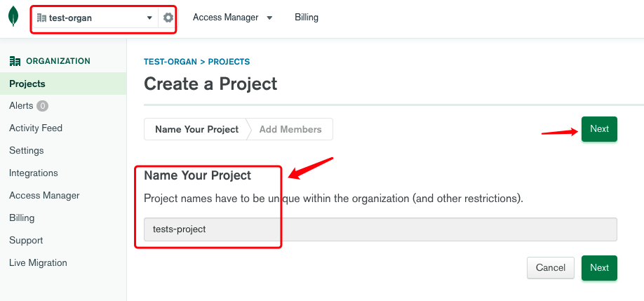
Task: Click the Alerts count badge
Action: 42,106
